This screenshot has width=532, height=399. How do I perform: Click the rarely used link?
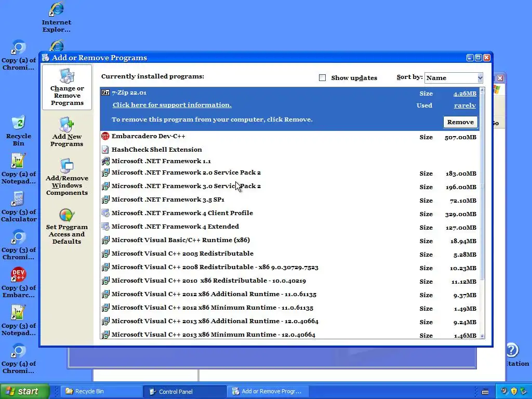click(465, 105)
